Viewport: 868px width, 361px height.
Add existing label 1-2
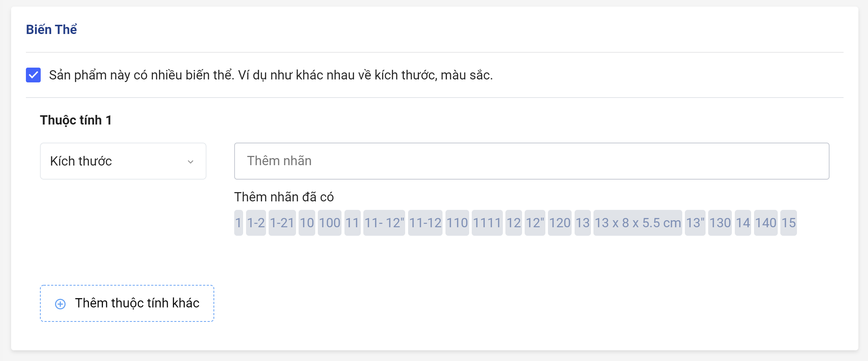click(256, 223)
